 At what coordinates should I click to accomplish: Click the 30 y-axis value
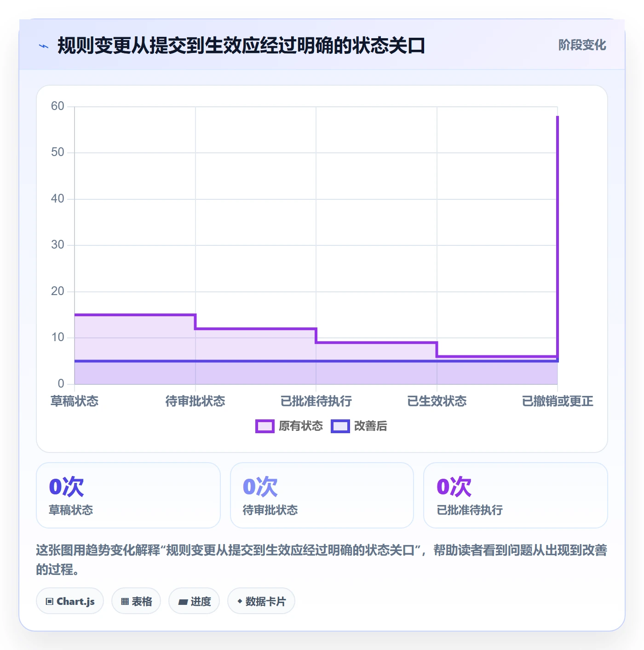tap(57, 245)
